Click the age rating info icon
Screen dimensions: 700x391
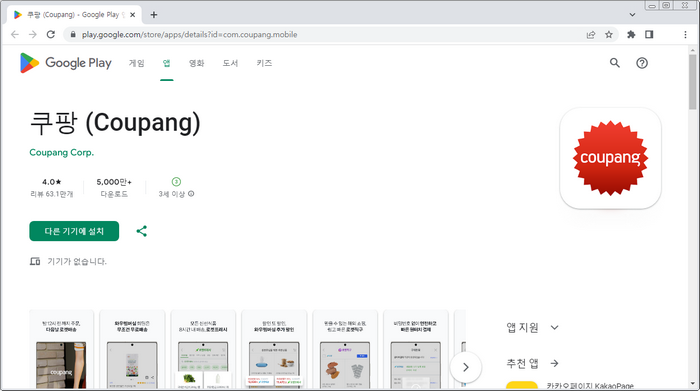[x=191, y=194]
